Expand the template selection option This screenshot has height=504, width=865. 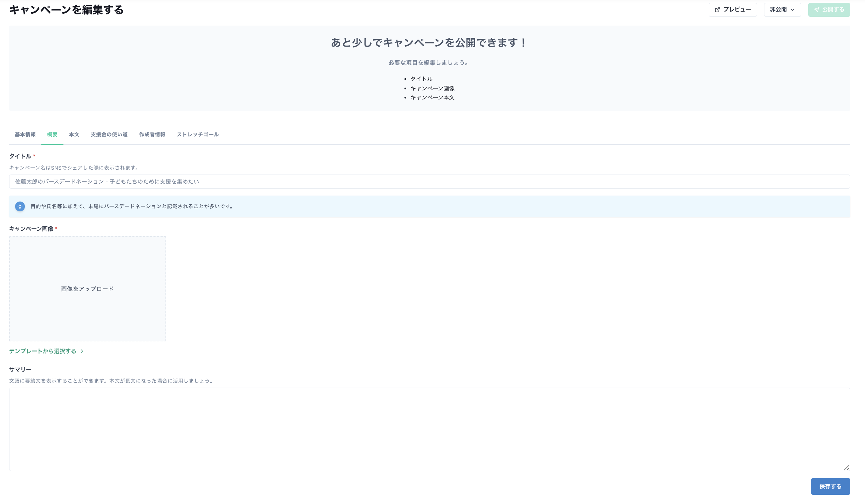[42, 351]
